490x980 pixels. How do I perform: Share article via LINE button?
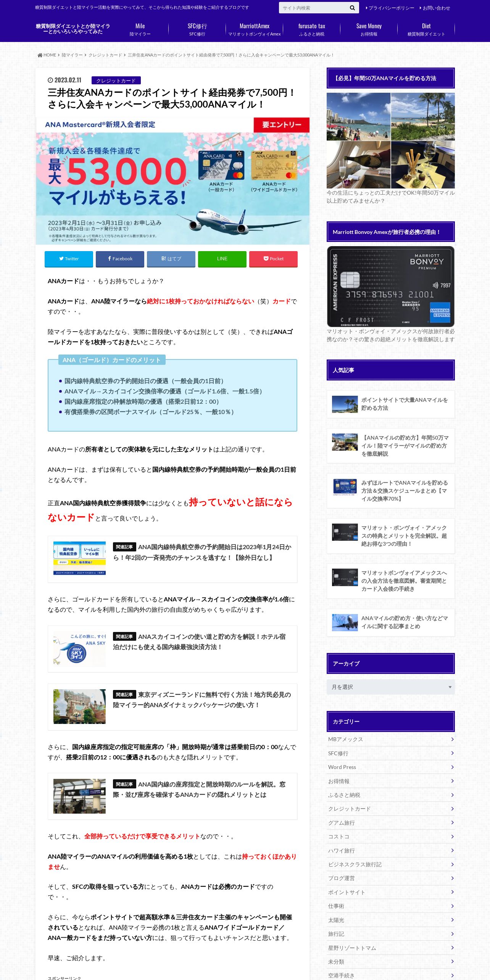click(x=222, y=259)
